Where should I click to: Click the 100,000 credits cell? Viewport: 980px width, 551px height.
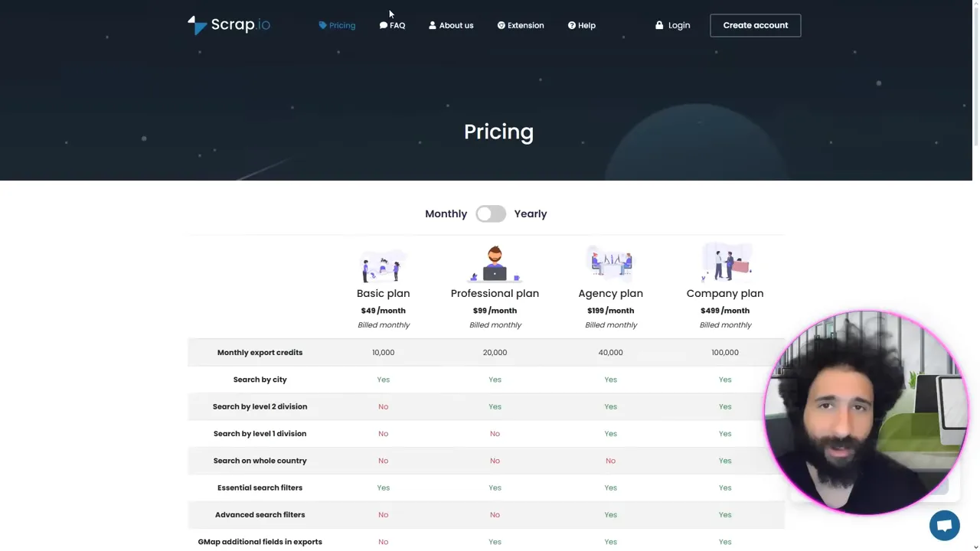pyautogui.click(x=725, y=353)
